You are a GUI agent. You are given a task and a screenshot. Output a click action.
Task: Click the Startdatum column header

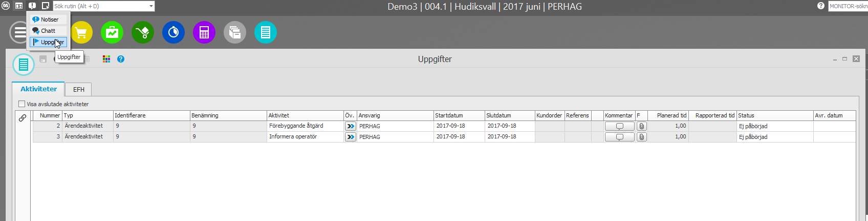tap(449, 115)
